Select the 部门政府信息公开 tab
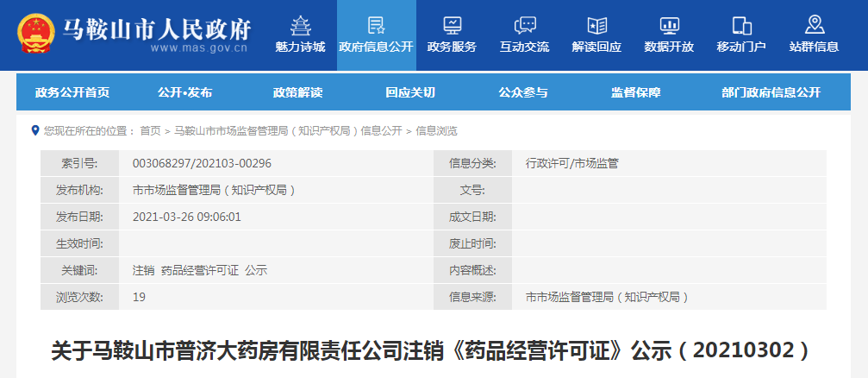The height and width of the screenshot is (378, 868). click(x=771, y=92)
